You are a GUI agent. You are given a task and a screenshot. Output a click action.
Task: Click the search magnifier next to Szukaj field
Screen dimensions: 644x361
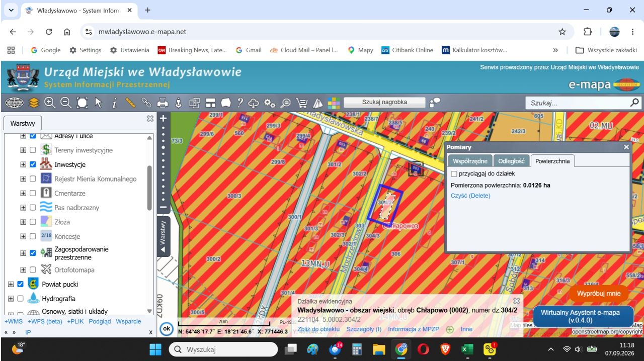tap(635, 103)
